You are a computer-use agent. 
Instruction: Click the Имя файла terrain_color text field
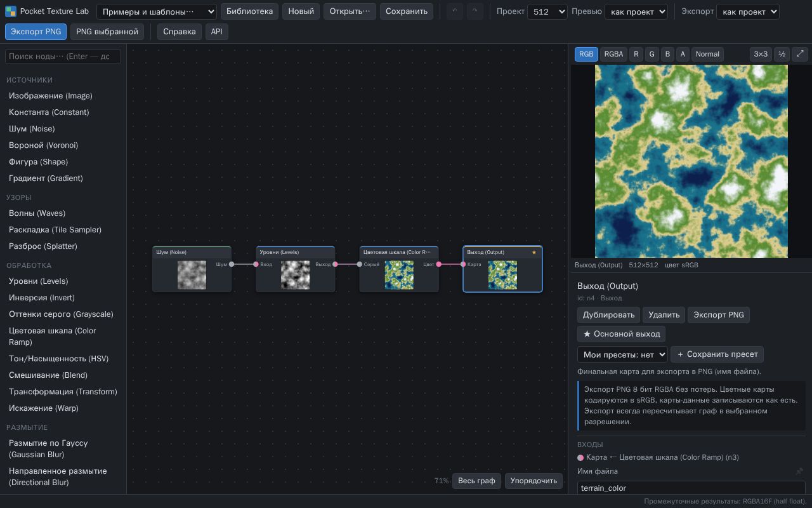pos(691,488)
